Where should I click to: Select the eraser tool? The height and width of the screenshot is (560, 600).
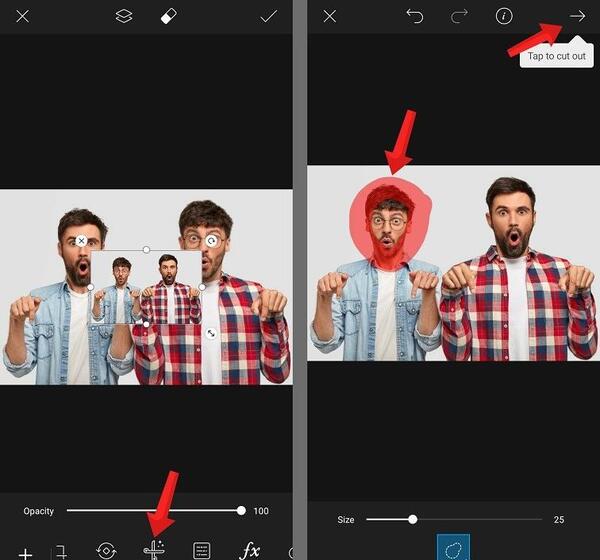click(168, 16)
